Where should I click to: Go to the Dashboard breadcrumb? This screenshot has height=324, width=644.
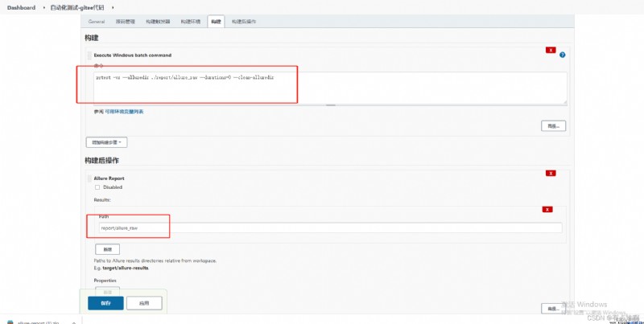(x=22, y=8)
